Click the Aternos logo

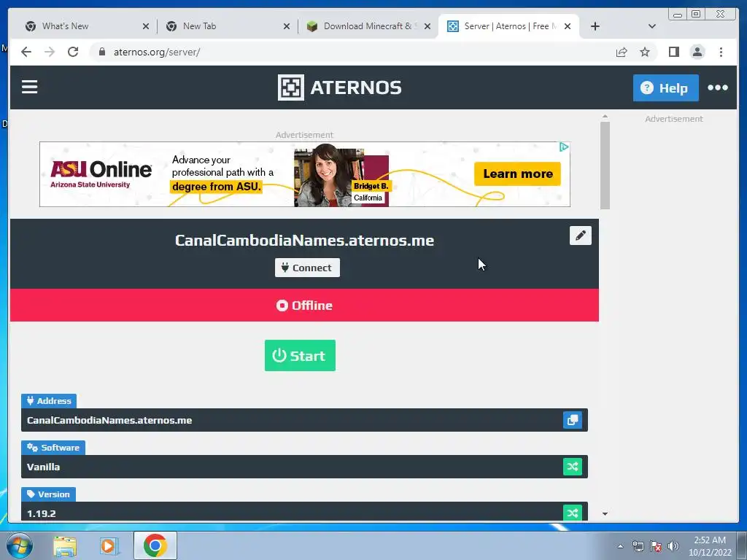(340, 87)
